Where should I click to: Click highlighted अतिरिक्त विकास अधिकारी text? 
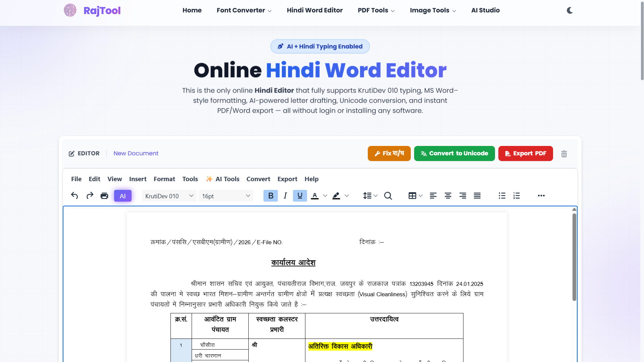point(340,346)
